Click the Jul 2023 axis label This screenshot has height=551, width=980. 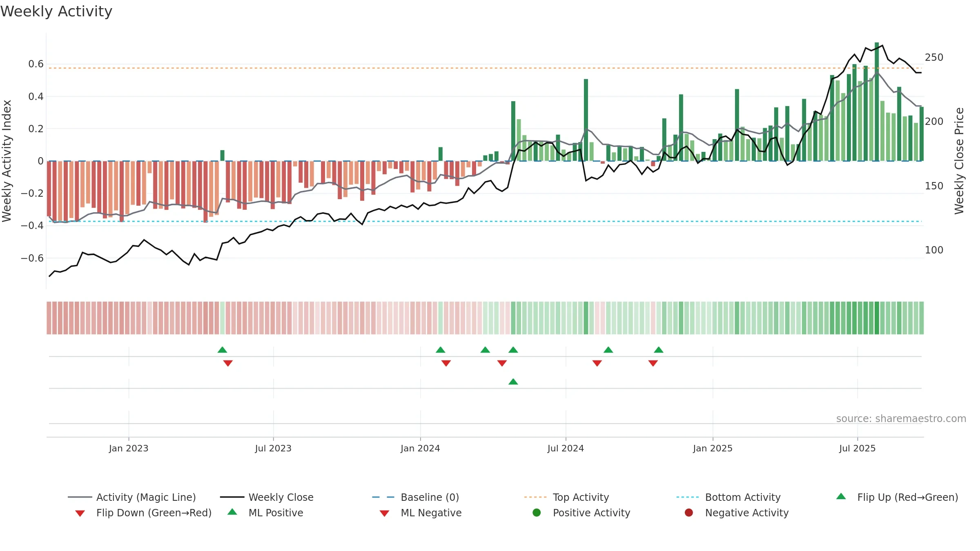click(273, 448)
